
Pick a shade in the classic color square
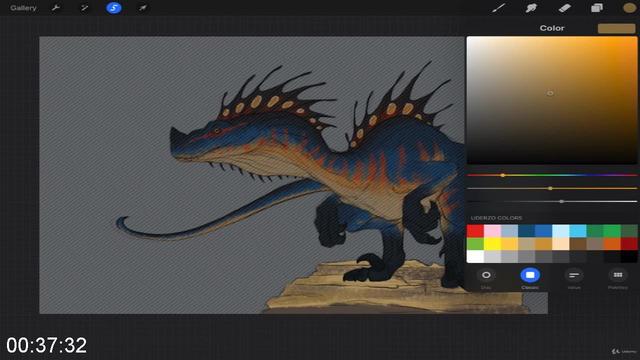[552, 100]
